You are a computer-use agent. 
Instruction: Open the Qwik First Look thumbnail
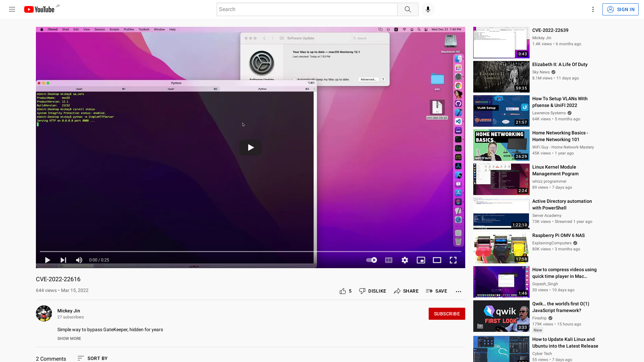click(x=501, y=316)
